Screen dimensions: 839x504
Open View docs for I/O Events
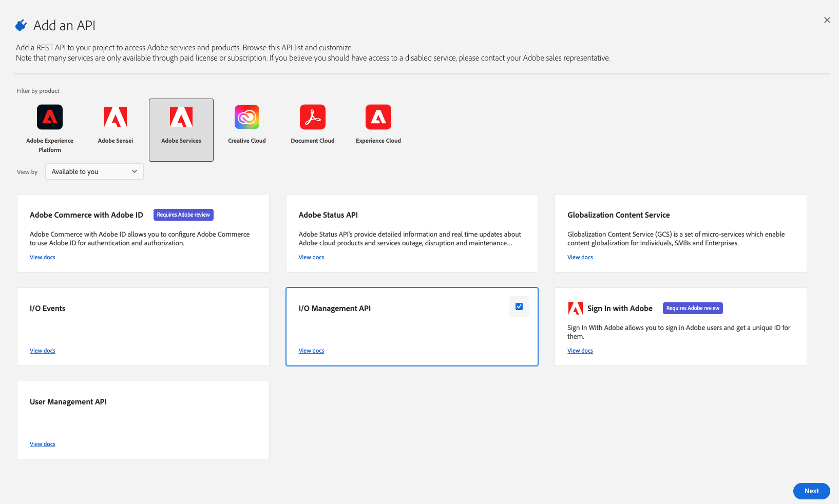43,351
